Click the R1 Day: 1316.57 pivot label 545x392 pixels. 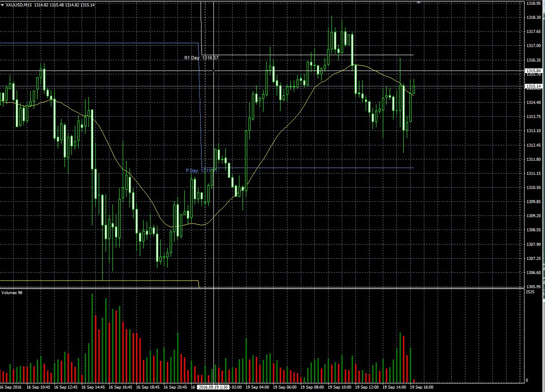point(201,58)
